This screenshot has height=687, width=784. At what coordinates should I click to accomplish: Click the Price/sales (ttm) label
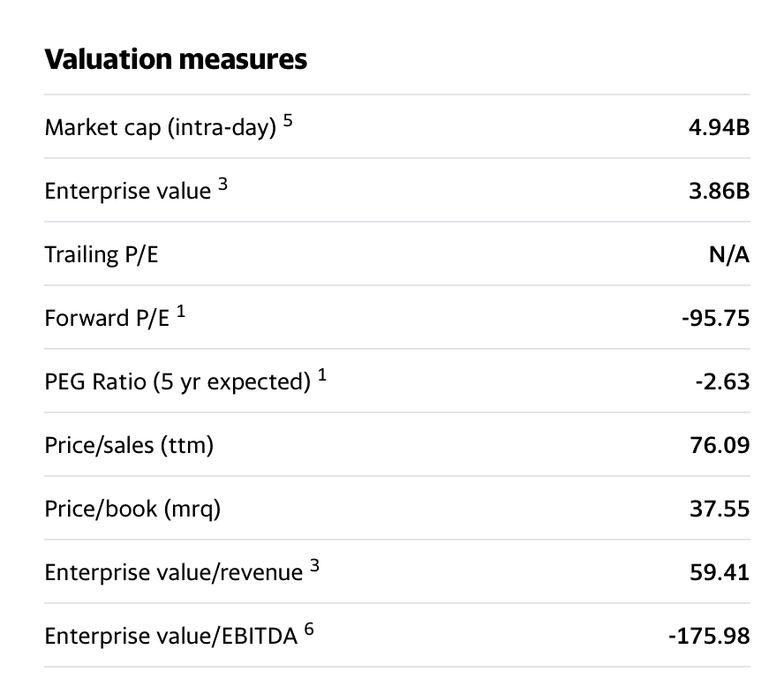point(129,446)
